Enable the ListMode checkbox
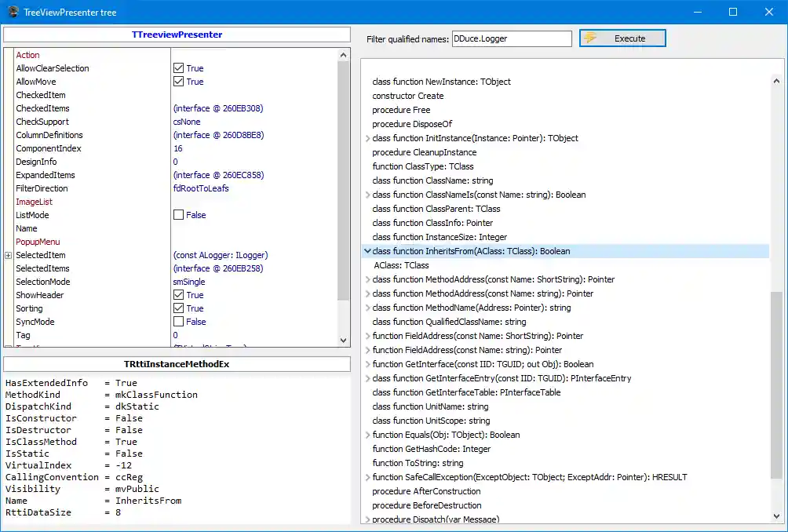788x532 pixels. pos(179,214)
